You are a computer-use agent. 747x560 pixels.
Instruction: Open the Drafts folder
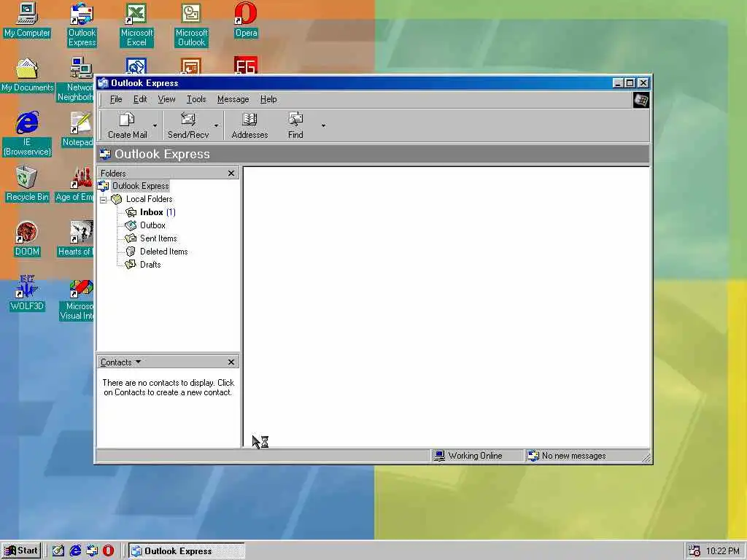[150, 265]
